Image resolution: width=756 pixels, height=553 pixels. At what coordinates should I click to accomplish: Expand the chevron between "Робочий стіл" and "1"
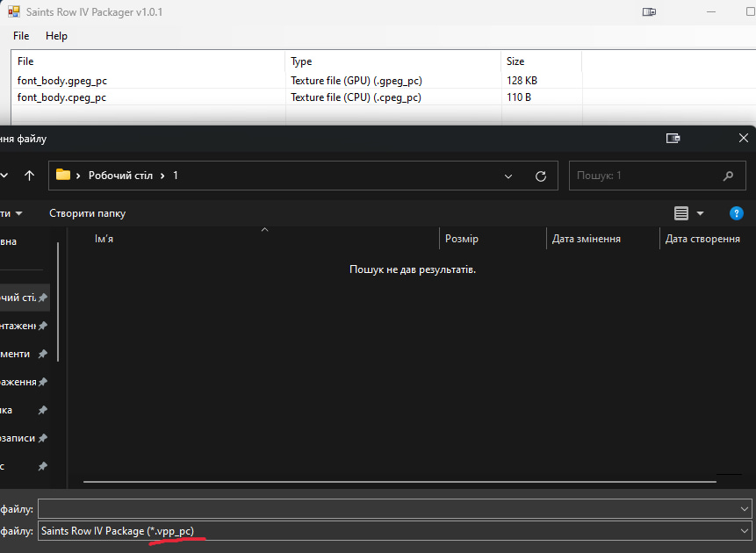click(162, 176)
